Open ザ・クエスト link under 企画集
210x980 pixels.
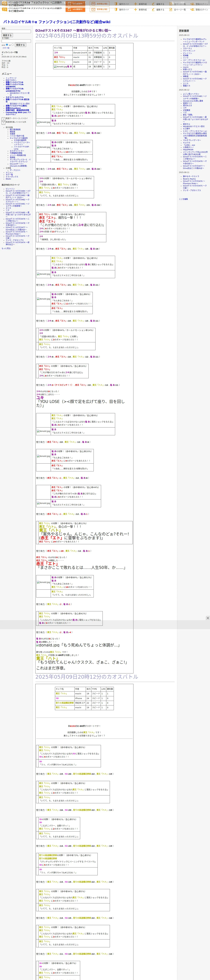(15, 170)
